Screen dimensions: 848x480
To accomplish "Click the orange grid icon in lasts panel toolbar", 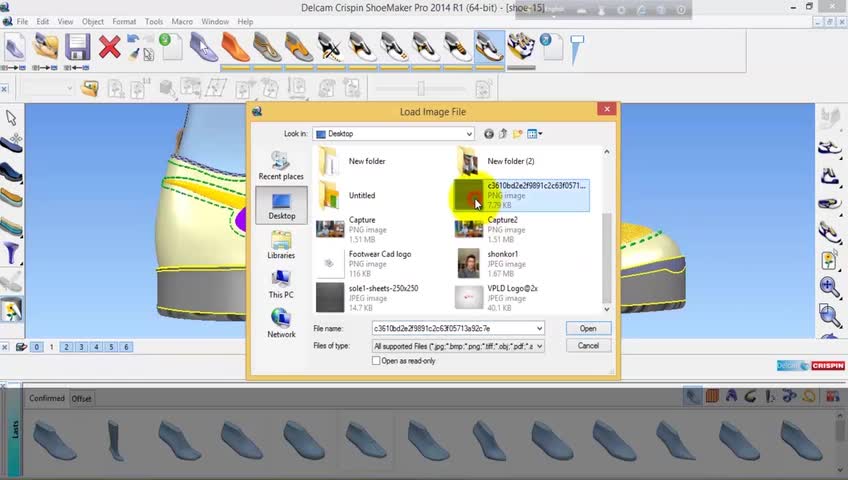I will (712, 396).
